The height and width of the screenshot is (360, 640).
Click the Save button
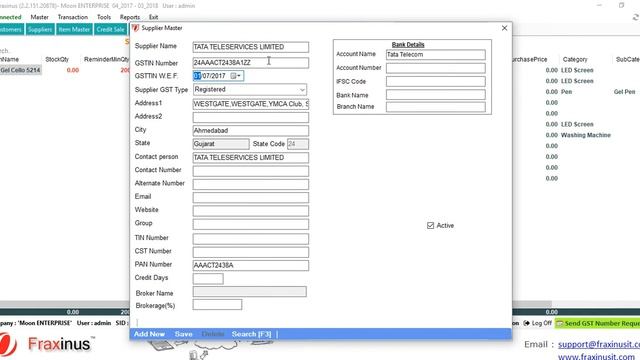(183, 334)
